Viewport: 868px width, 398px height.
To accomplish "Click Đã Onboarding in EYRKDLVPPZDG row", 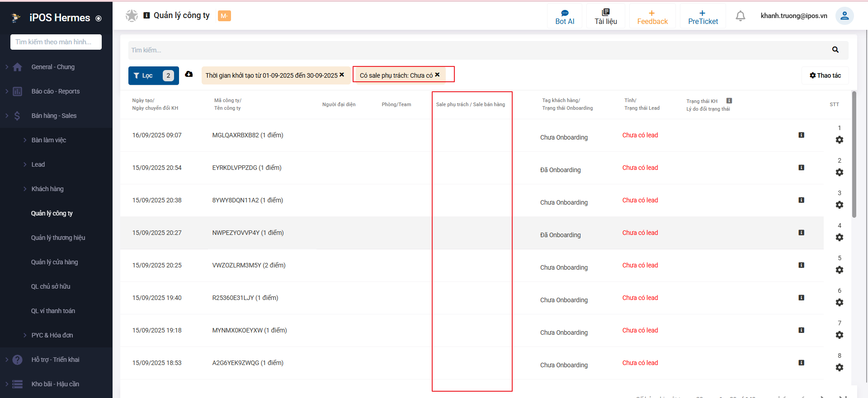I will click(561, 170).
